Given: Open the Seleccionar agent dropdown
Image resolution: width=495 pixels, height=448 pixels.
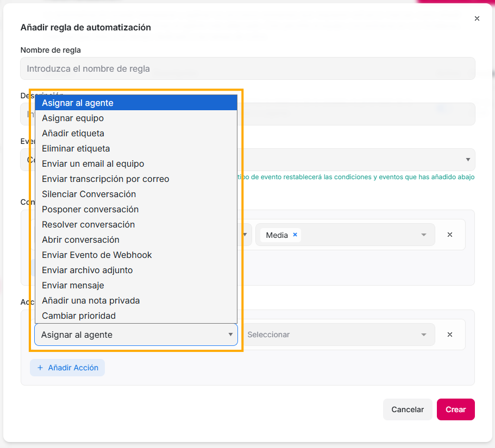Looking at the screenshot, I should pyautogui.click(x=337, y=335).
